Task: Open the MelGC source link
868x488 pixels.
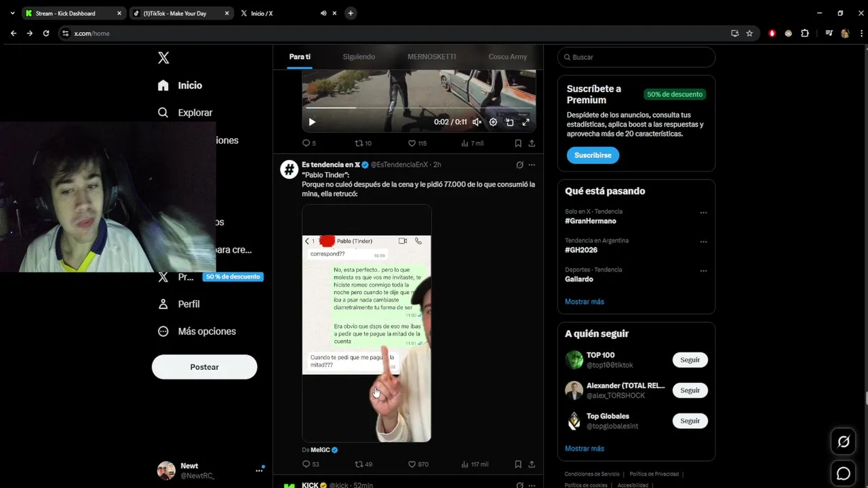Action: coord(320,450)
